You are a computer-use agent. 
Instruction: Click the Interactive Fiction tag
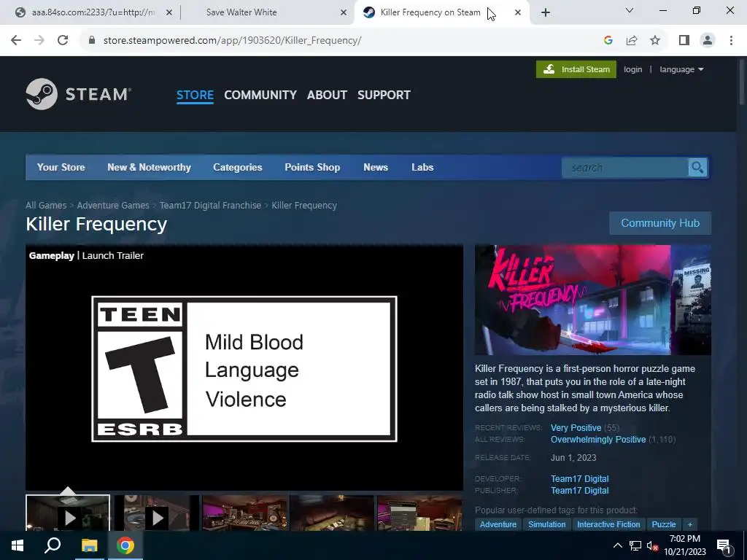(x=608, y=524)
